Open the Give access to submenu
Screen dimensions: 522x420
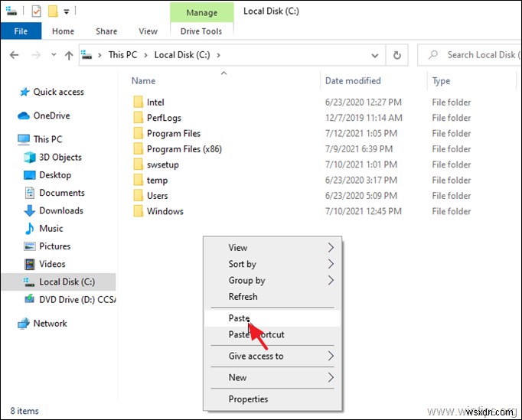click(x=272, y=356)
